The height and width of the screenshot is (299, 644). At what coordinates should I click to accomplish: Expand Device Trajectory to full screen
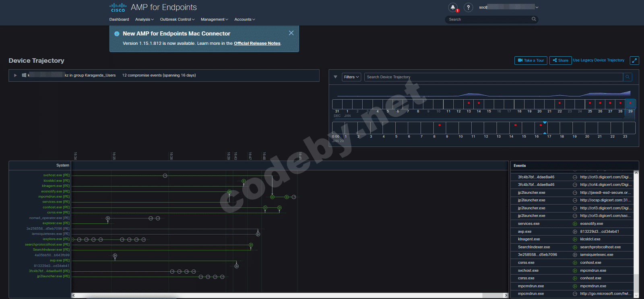pos(634,60)
